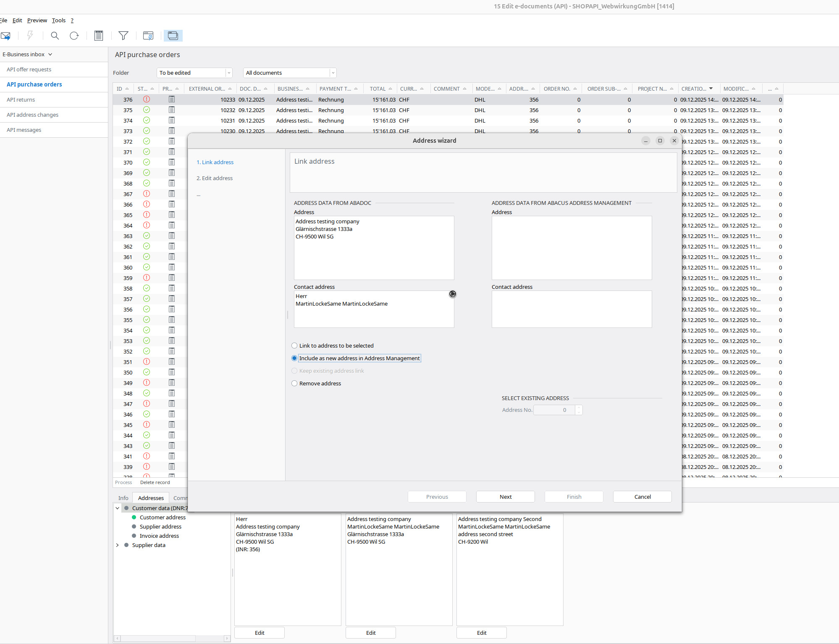Click the send mail envelope icon

[5, 36]
